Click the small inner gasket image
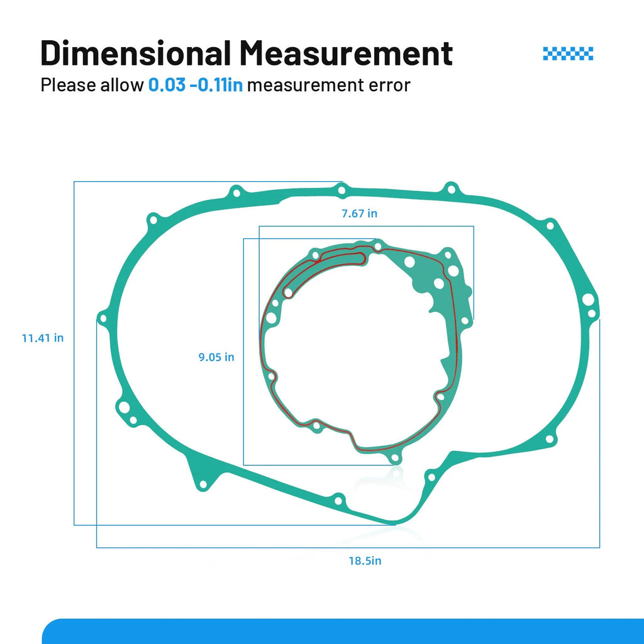The width and height of the screenshot is (644, 644). 366,351
